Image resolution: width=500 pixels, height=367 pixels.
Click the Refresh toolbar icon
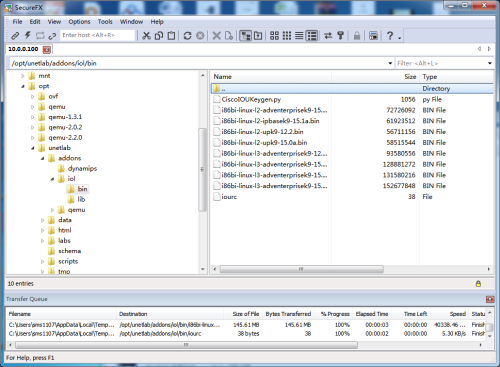click(x=187, y=35)
